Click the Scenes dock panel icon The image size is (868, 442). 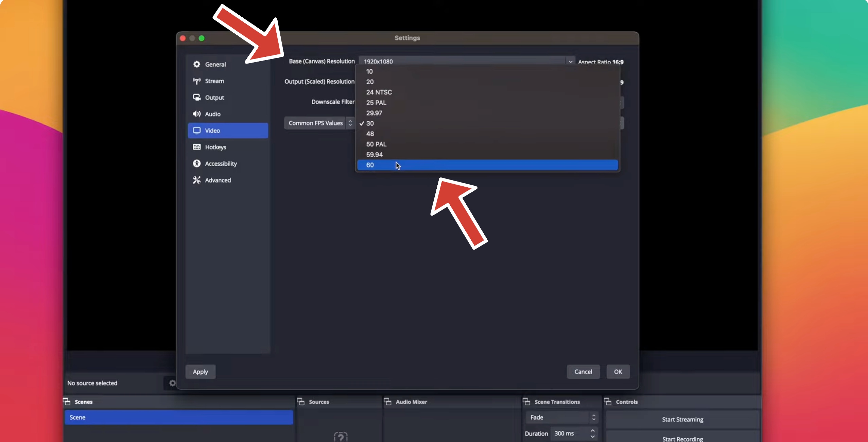[67, 402]
